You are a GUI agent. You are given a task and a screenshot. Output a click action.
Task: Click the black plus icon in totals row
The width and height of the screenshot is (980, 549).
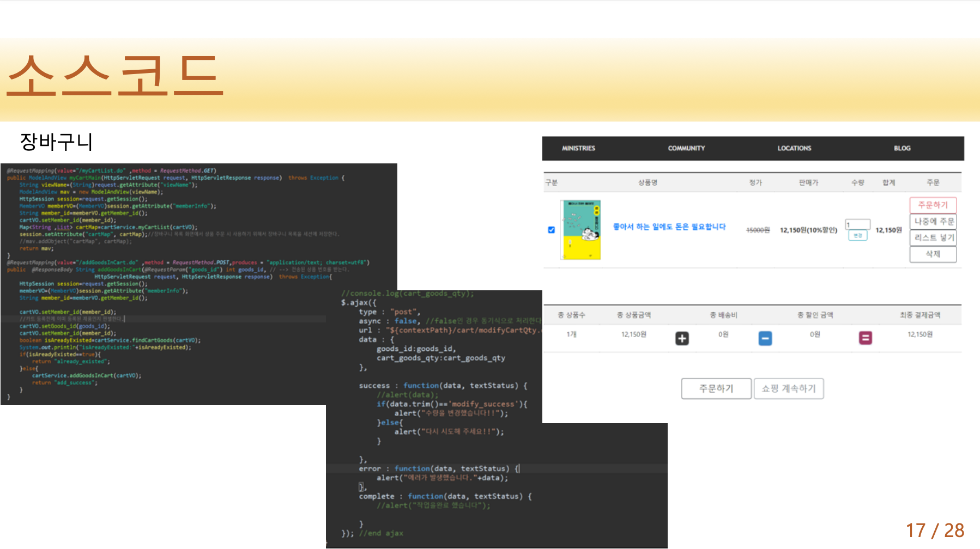click(682, 338)
